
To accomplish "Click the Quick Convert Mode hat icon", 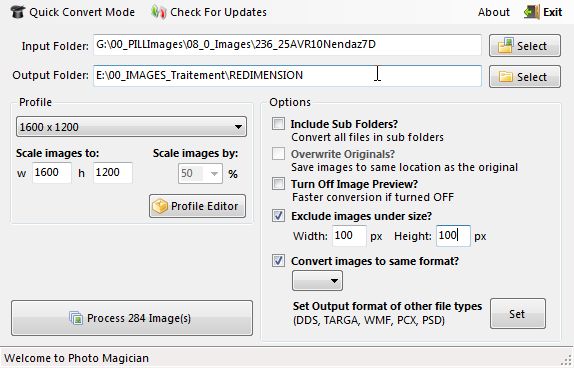I will pyautogui.click(x=18, y=12).
